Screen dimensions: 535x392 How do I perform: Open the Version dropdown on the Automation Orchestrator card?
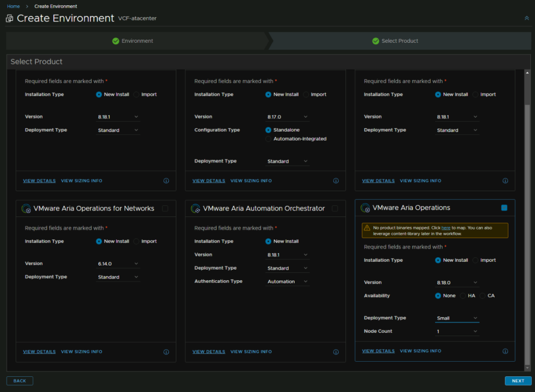[x=287, y=255]
